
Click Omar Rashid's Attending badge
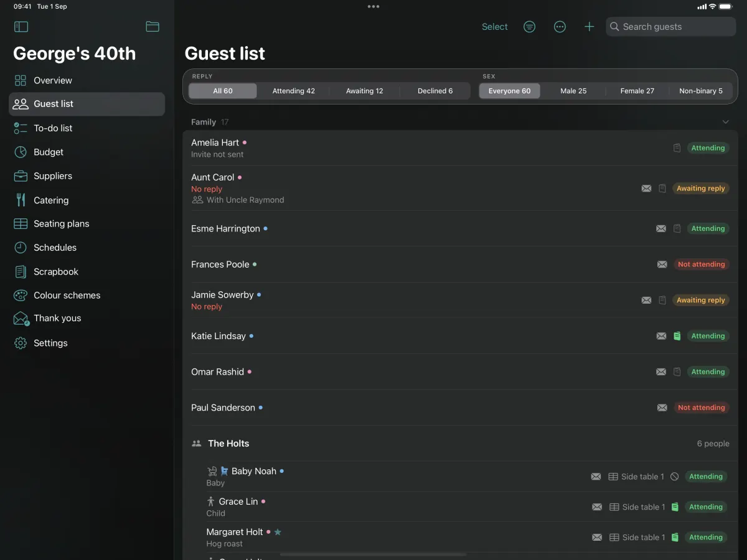[x=708, y=372]
